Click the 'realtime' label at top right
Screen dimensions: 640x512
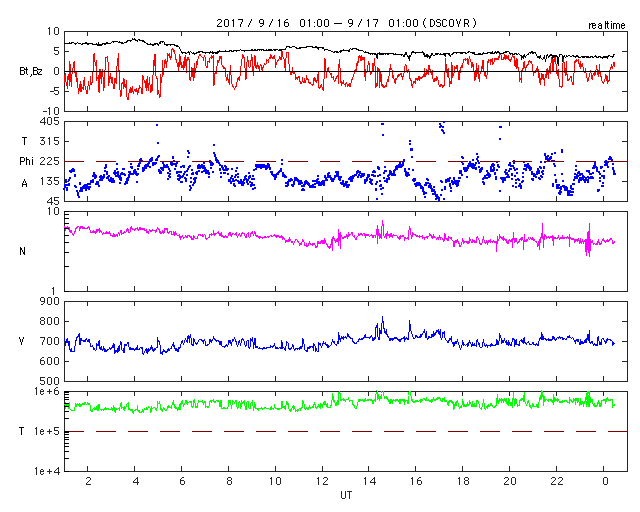point(607,25)
